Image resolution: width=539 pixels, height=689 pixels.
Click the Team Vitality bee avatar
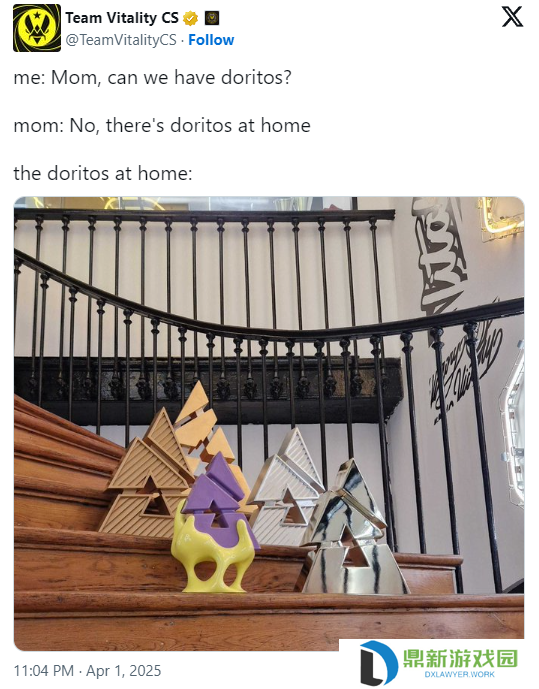point(37,28)
